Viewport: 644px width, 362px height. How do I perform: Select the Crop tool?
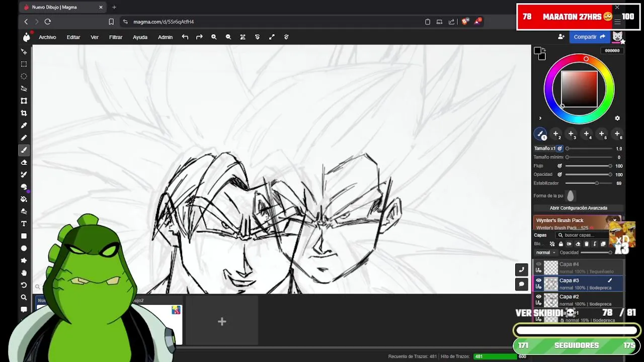coord(24,113)
